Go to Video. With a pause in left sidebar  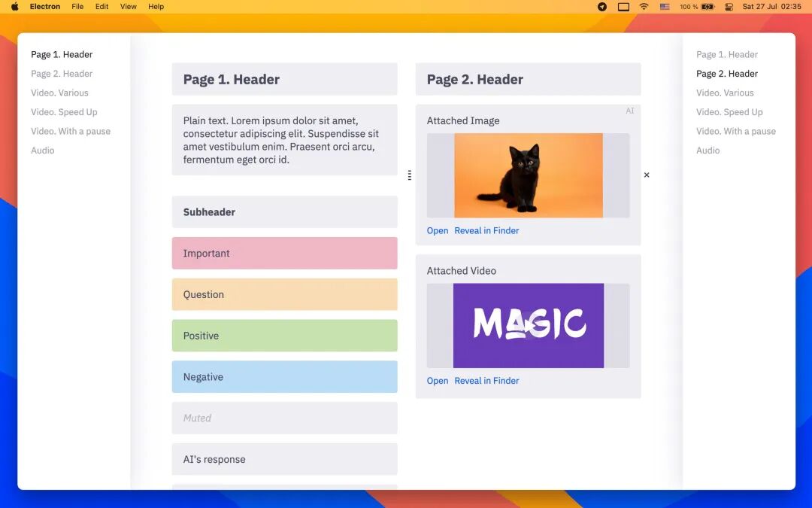point(71,131)
